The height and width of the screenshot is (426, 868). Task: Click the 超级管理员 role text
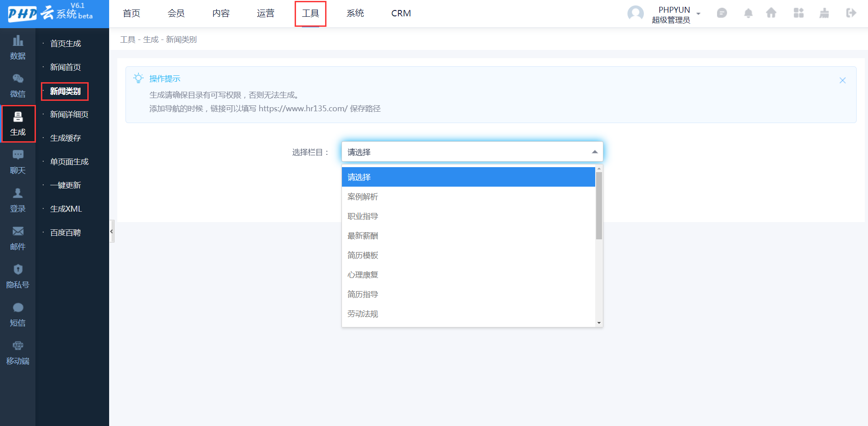click(671, 20)
